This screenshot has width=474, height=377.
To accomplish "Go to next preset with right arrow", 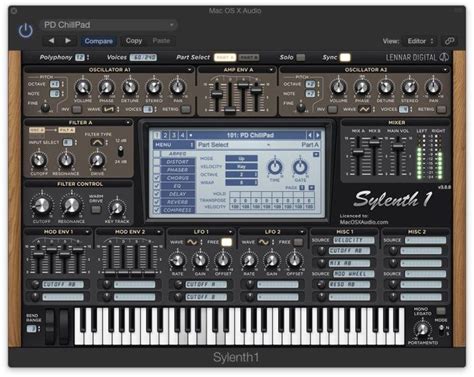I will click(x=68, y=41).
